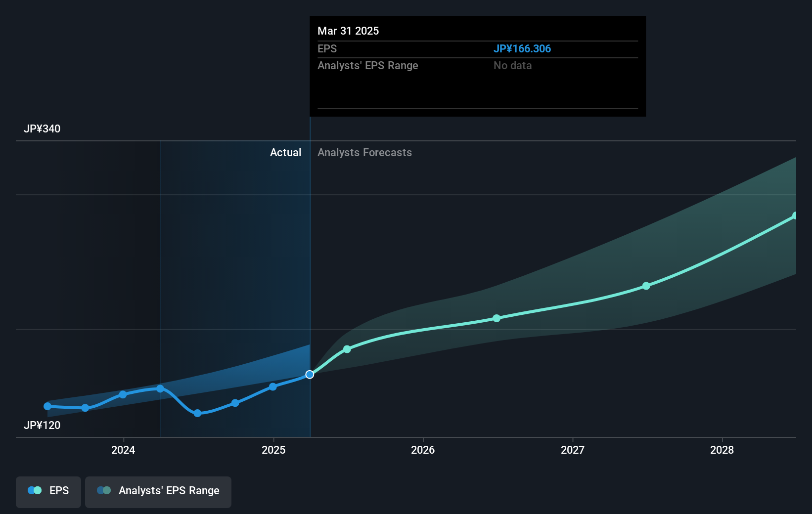
Task: Toggle the Analysts' EPS Range legend
Action: point(158,492)
